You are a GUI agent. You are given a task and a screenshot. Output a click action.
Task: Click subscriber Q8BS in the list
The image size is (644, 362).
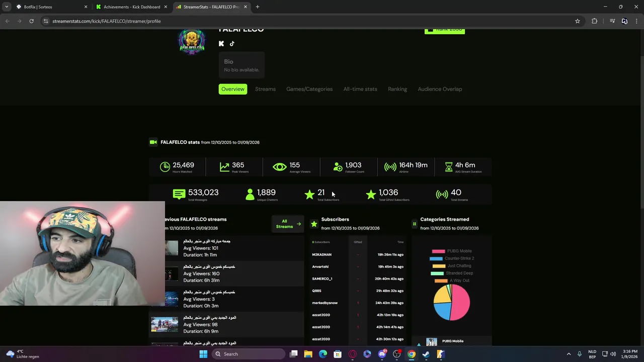[x=316, y=291]
